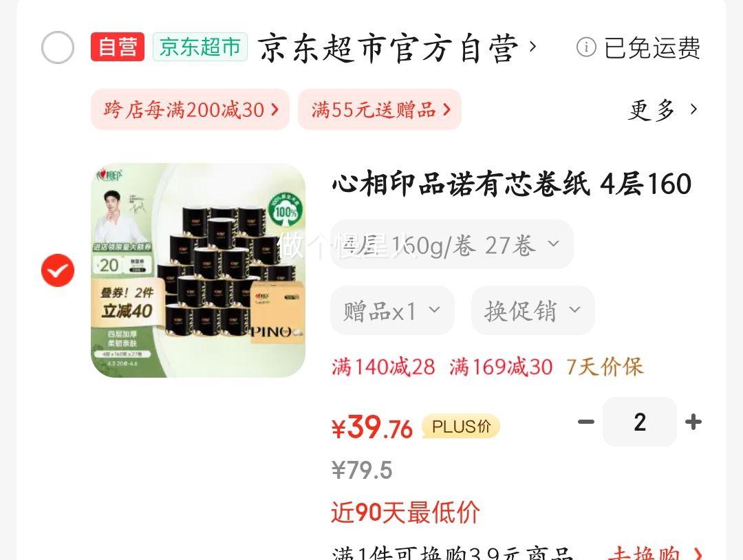Open the 满55元送赠品 promotion
This screenshot has width=743, height=560.
tap(380, 109)
